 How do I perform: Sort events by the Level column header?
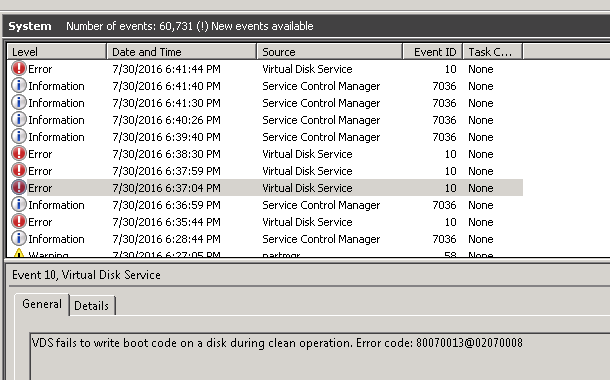[x=57, y=52]
